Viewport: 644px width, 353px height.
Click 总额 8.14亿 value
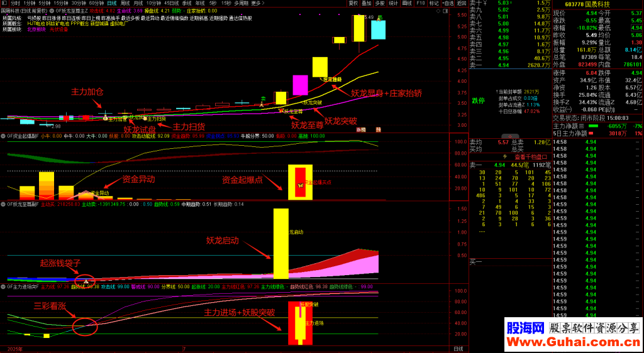[633, 49]
